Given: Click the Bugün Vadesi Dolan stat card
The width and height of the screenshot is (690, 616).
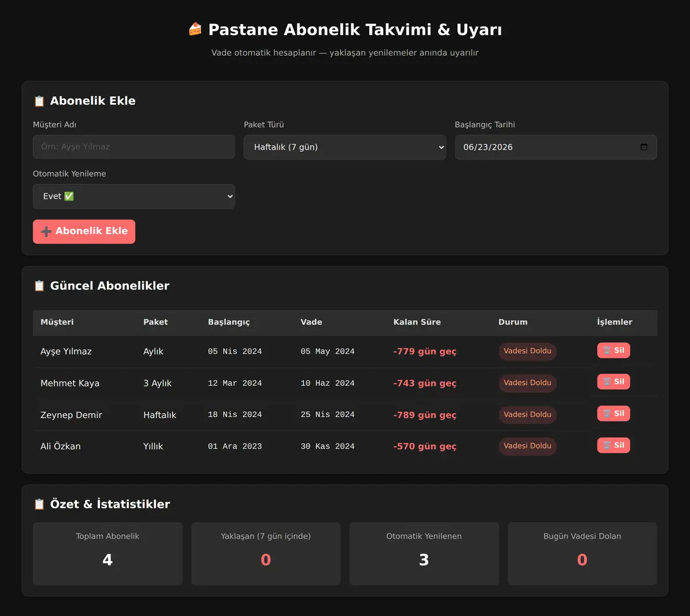Looking at the screenshot, I should pyautogui.click(x=582, y=554).
